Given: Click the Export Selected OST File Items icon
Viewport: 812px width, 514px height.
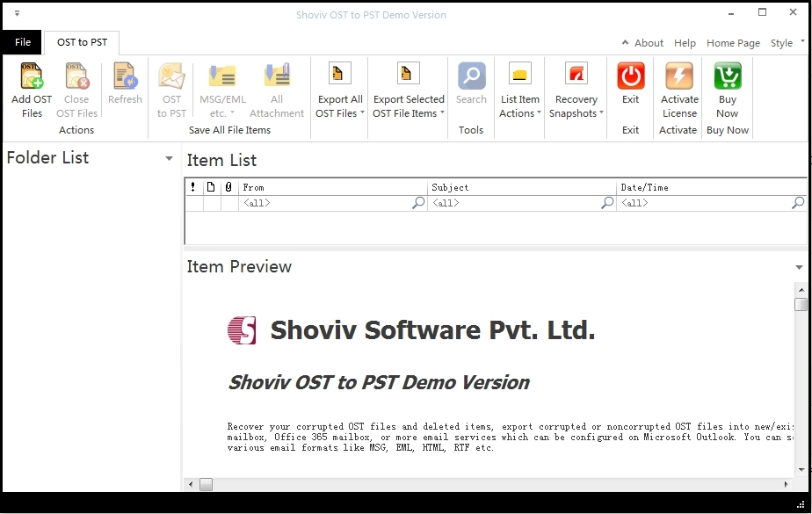Looking at the screenshot, I should [x=408, y=74].
